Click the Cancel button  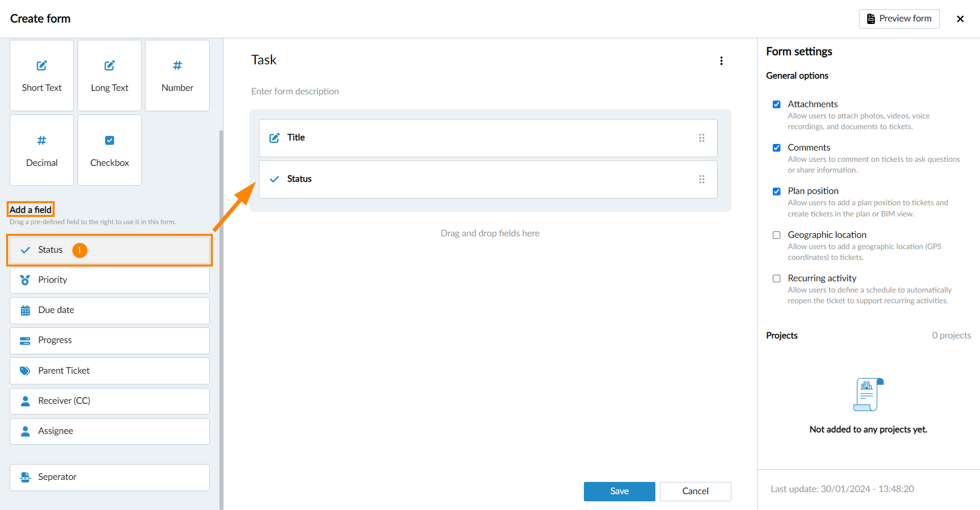coord(695,491)
